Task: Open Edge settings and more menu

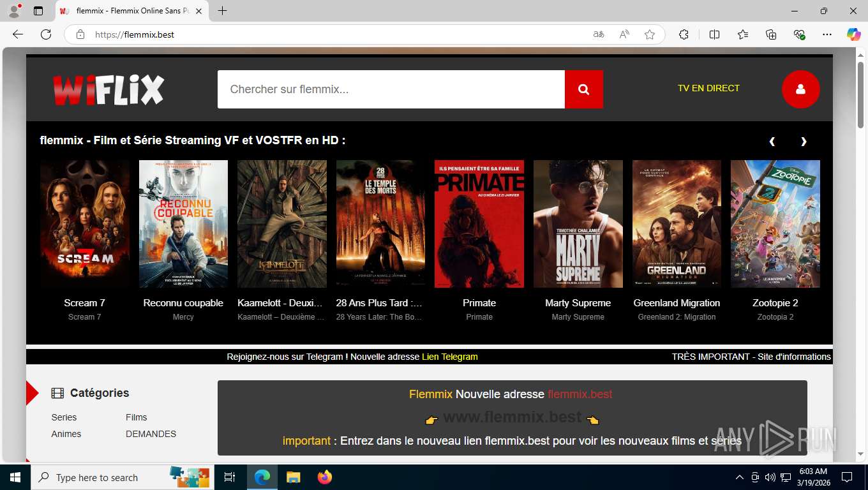Action: click(827, 34)
